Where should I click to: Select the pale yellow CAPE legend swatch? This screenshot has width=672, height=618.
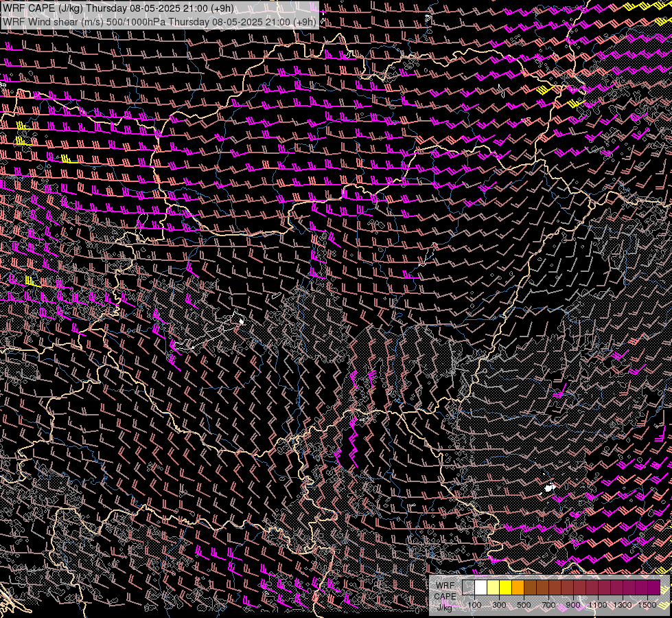494,588
